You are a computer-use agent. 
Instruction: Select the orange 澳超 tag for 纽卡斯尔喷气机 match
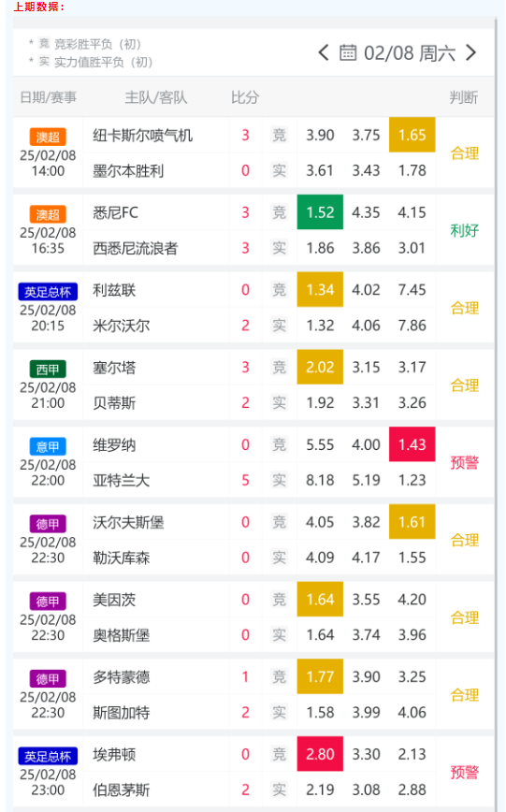click(48, 137)
